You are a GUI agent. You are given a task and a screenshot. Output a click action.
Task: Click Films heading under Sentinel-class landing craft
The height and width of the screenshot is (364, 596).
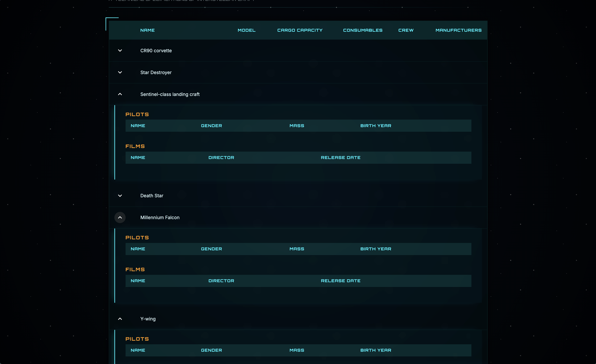coord(135,146)
